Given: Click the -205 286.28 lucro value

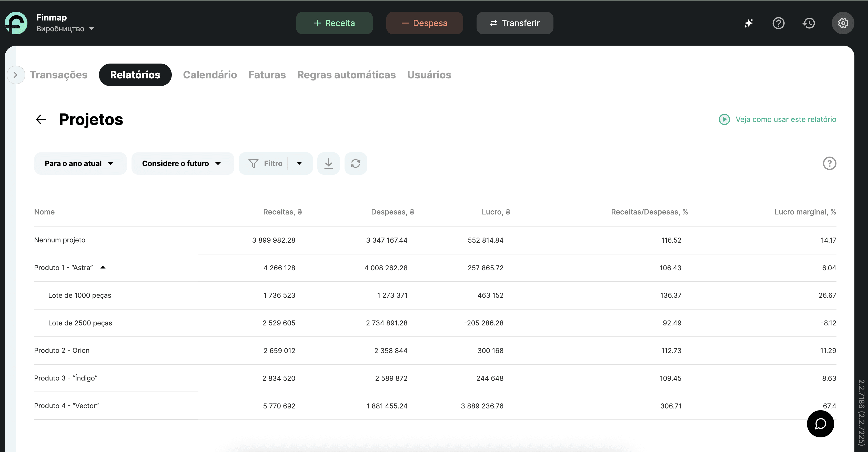Looking at the screenshot, I should (x=483, y=323).
